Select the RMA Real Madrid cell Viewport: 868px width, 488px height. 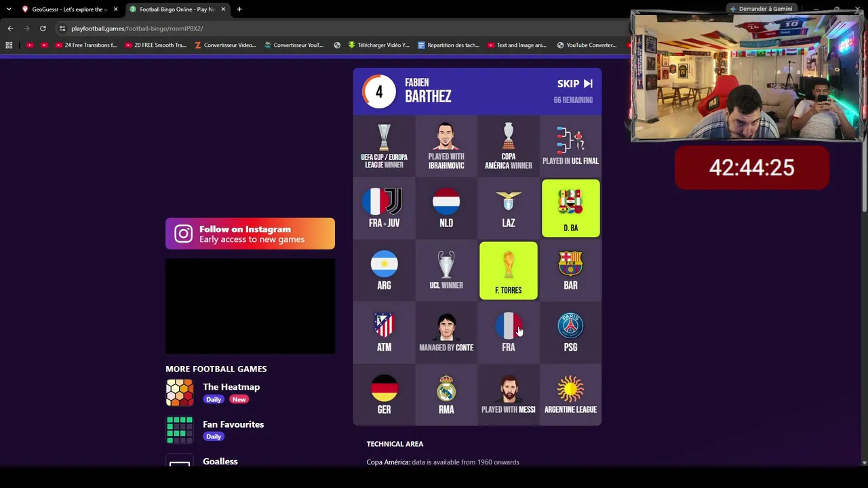coord(446,396)
